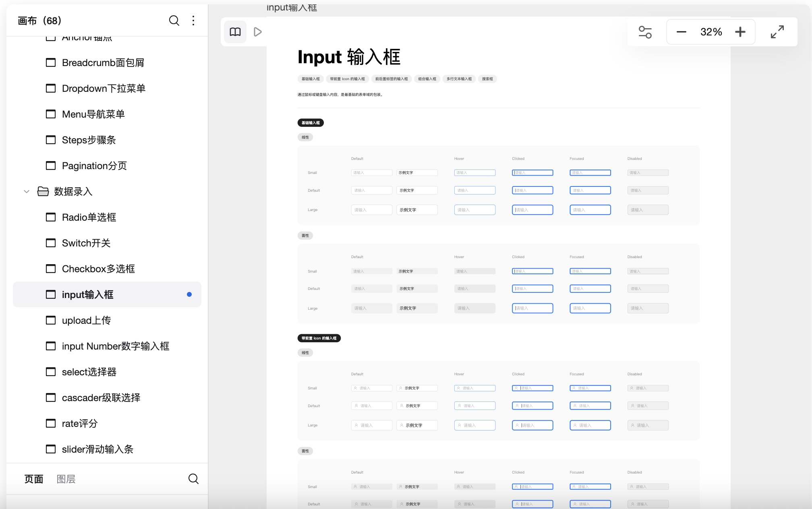Screen dimensions: 812x509
Task: Open Checkbox多选框 canvas
Action: tap(107, 269)
